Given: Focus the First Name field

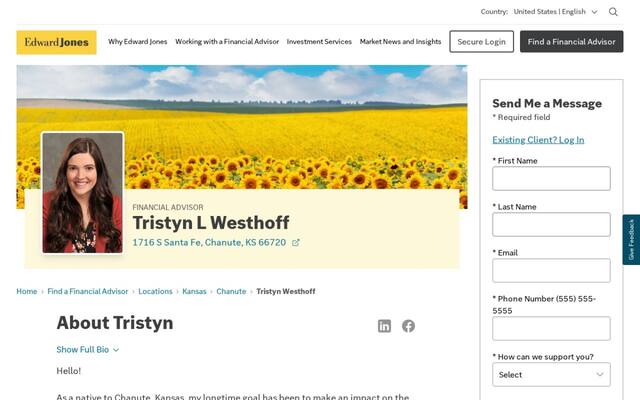Looking at the screenshot, I should pyautogui.click(x=551, y=178).
